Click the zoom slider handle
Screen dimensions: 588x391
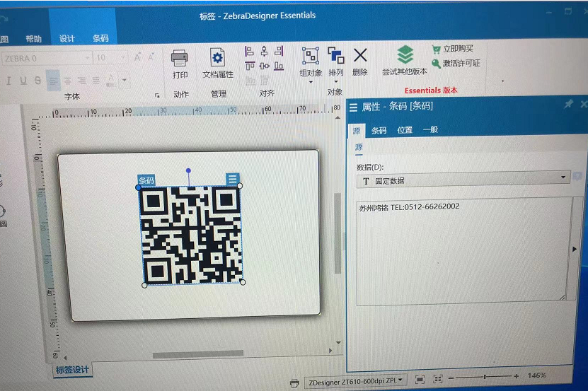coord(485,377)
